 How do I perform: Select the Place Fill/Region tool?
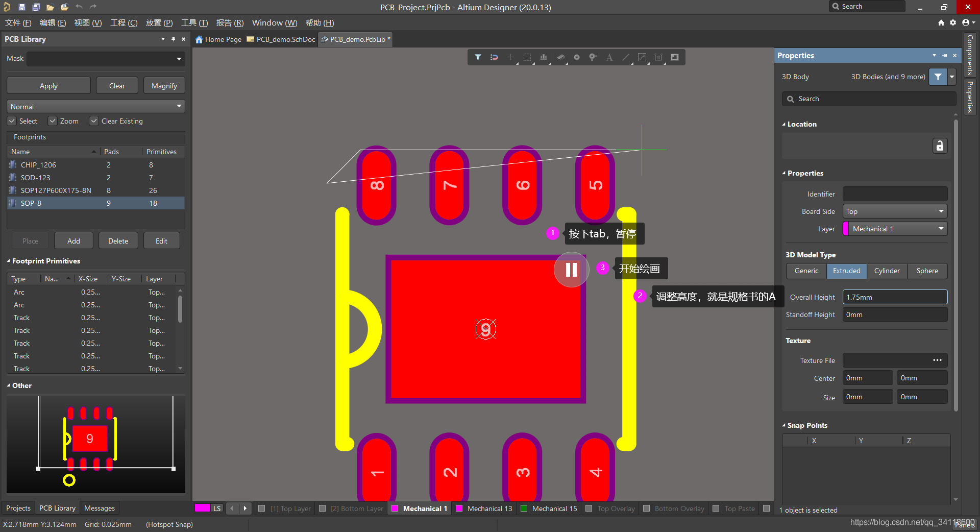pyautogui.click(x=675, y=57)
